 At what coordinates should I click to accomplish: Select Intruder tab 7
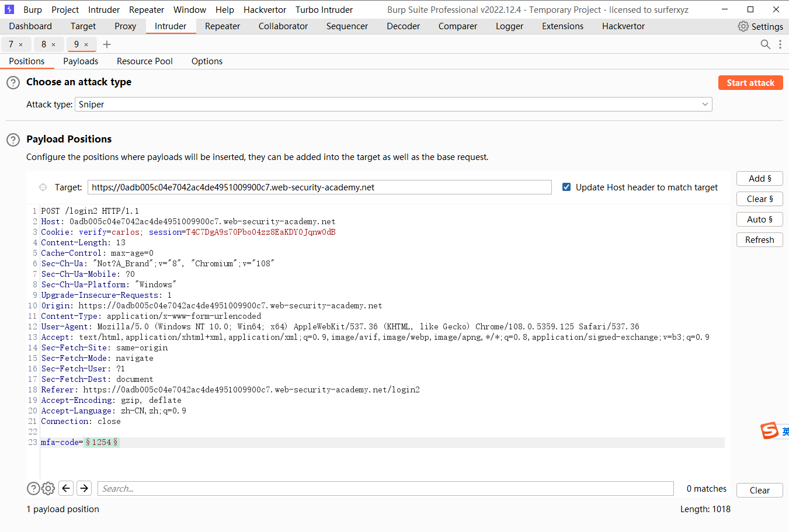[x=11, y=44]
